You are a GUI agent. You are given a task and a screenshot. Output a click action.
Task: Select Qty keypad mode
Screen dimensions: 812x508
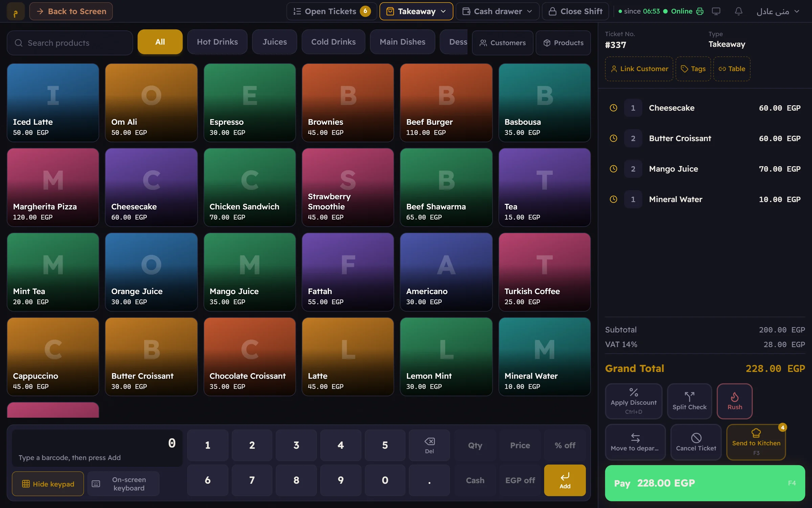click(475, 445)
